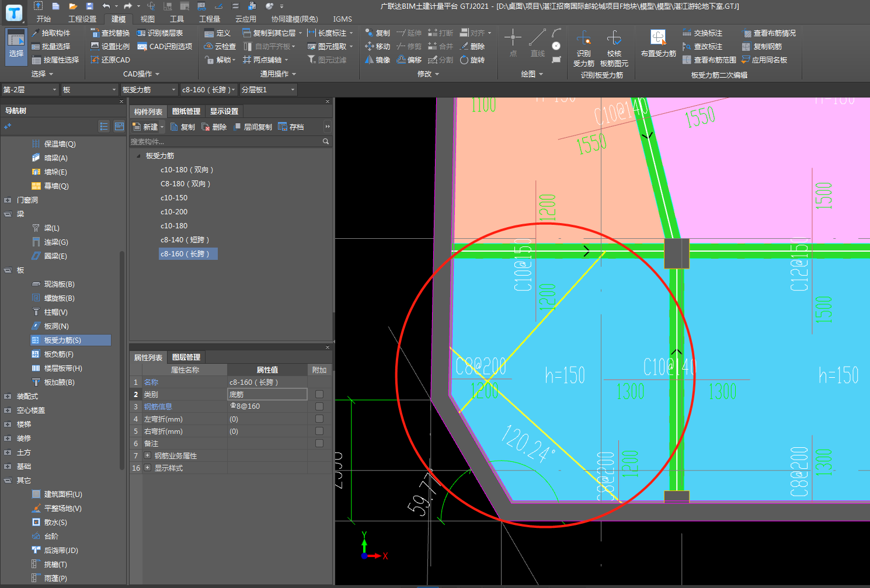
Task: Click 设置比例 set scale
Action: coord(110,47)
